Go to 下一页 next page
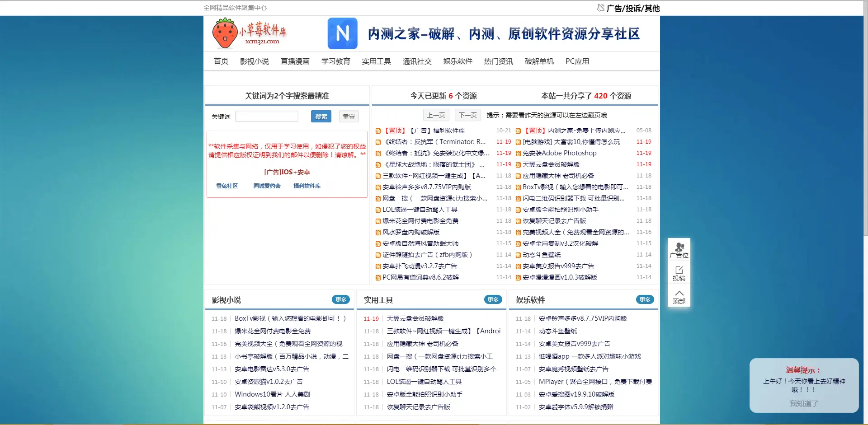 467,115
